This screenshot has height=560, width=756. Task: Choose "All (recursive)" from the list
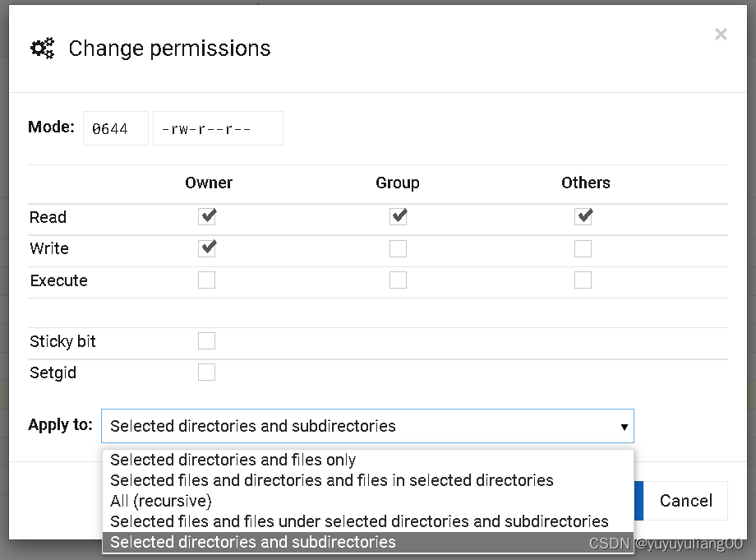(x=161, y=501)
